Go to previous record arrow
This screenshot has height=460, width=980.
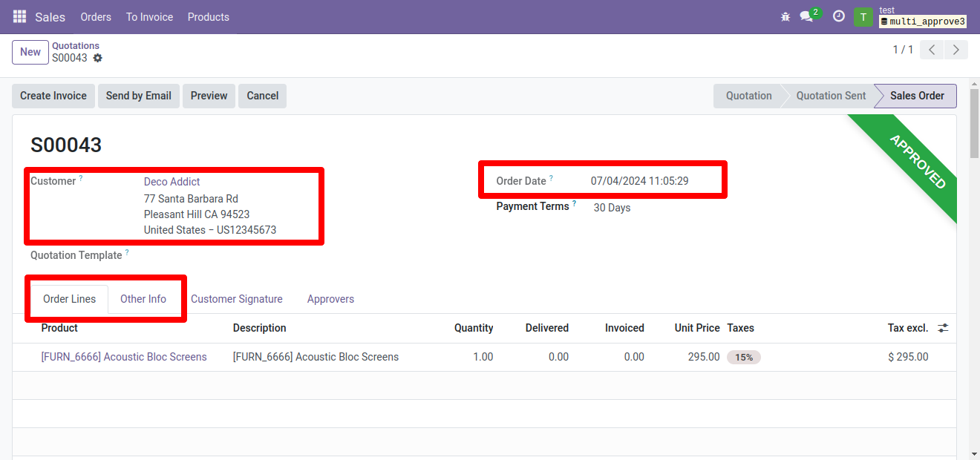pos(932,50)
